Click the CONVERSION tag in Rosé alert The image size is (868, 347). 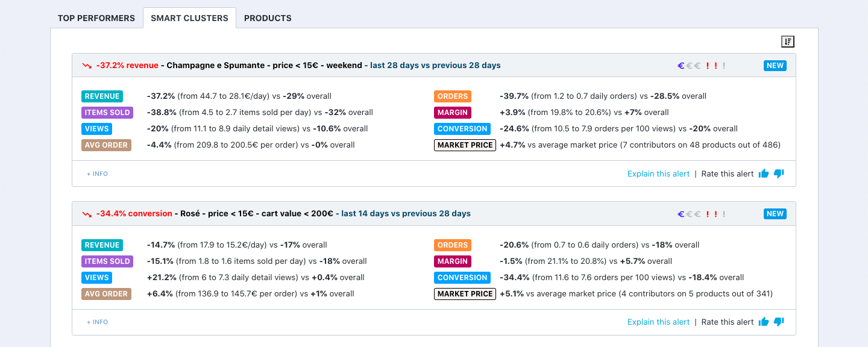click(x=462, y=278)
